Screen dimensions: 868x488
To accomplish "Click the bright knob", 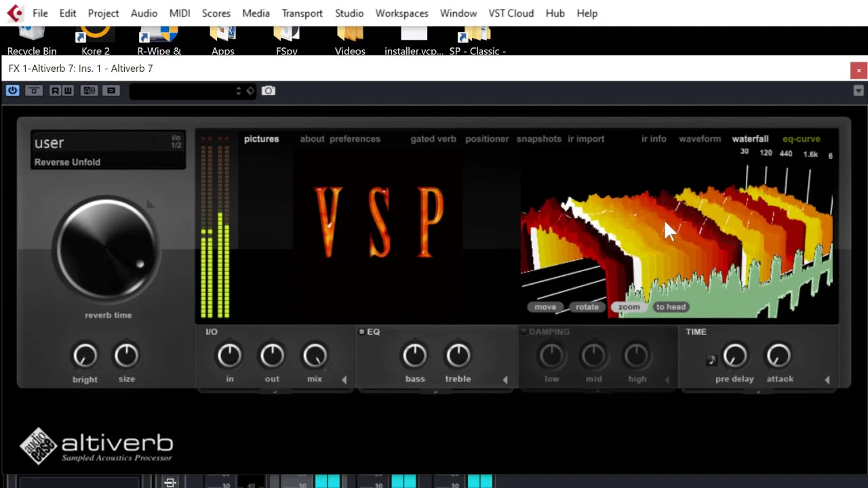I will 85,356.
